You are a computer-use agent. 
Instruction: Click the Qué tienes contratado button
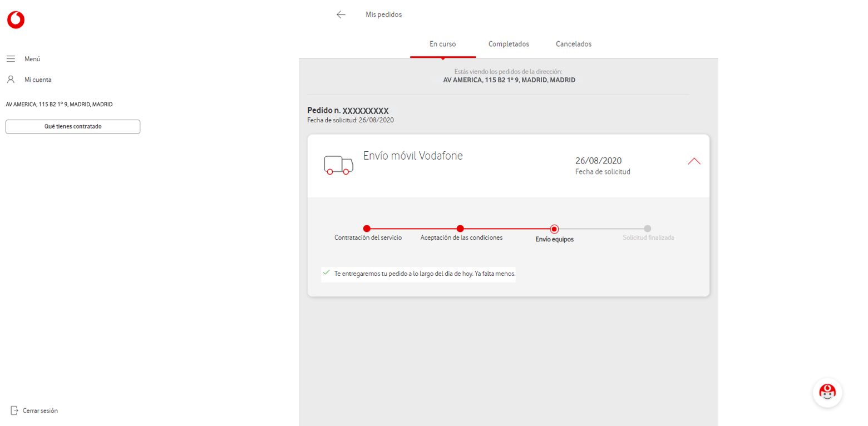pos(72,126)
